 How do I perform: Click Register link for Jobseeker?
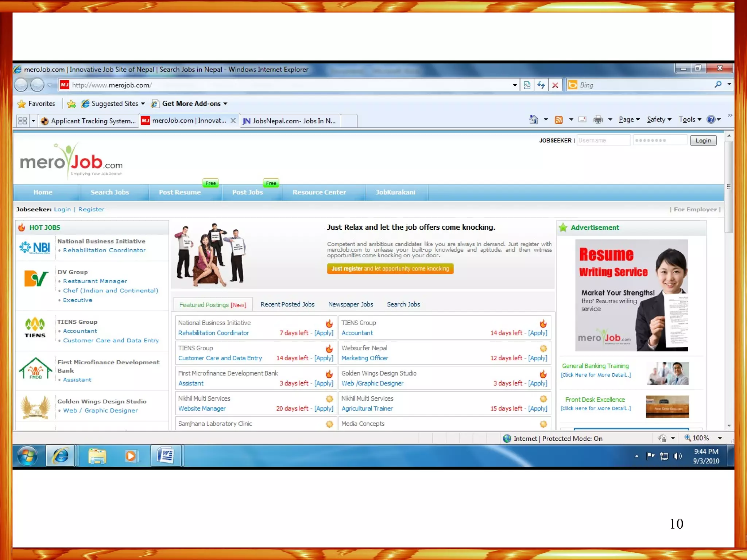(91, 209)
